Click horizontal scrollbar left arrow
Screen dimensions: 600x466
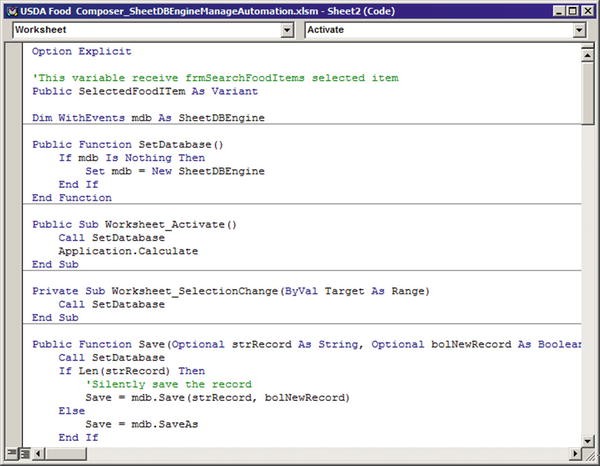coord(38,454)
